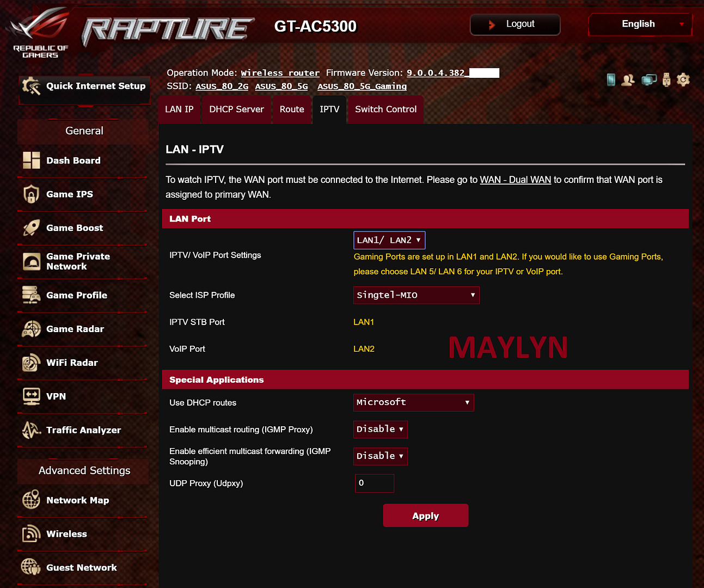Open the Use DHCP routes dropdown
The width and height of the screenshot is (704, 588).
click(x=413, y=402)
